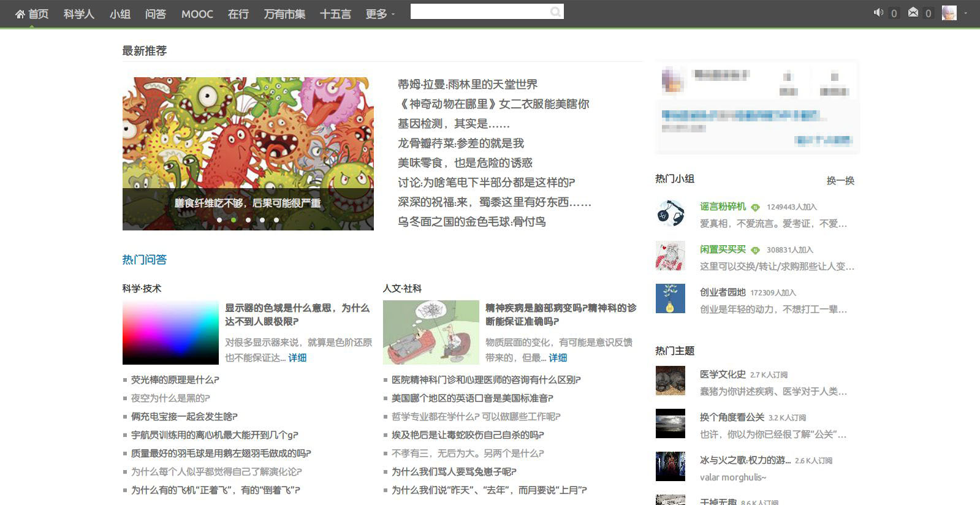The image size is (980, 505).
Task: Open 埃及艳后是让毒蛇咬伤 question
Action: (468, 435)
